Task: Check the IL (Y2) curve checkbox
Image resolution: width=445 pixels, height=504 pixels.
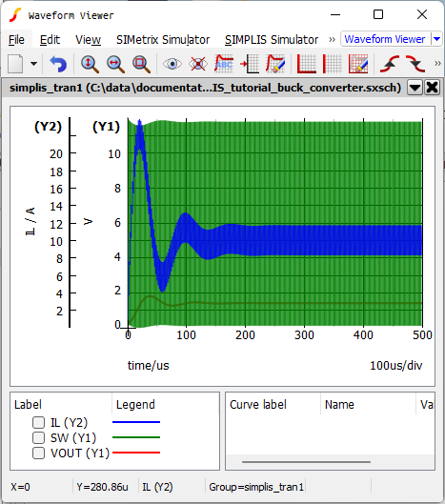Action: click(38, 422)
